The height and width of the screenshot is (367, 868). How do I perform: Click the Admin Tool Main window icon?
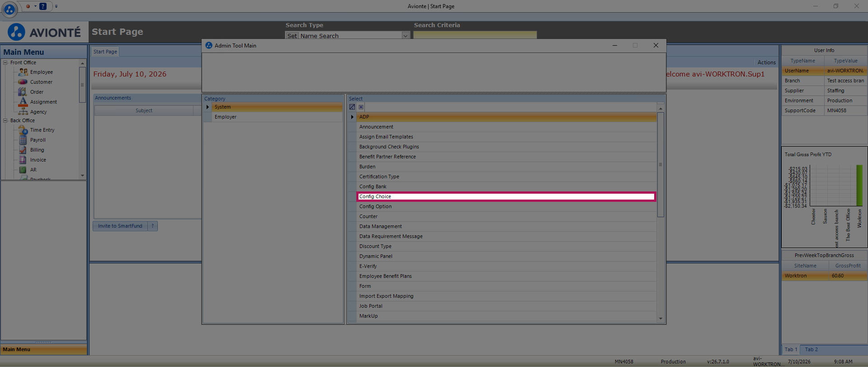point(209,46)
